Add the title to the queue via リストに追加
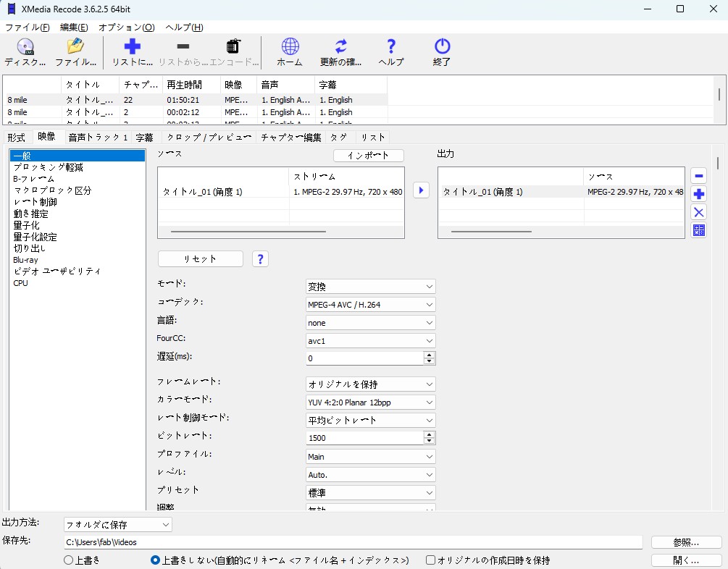 pyautogui.click(x=130, y=52)
